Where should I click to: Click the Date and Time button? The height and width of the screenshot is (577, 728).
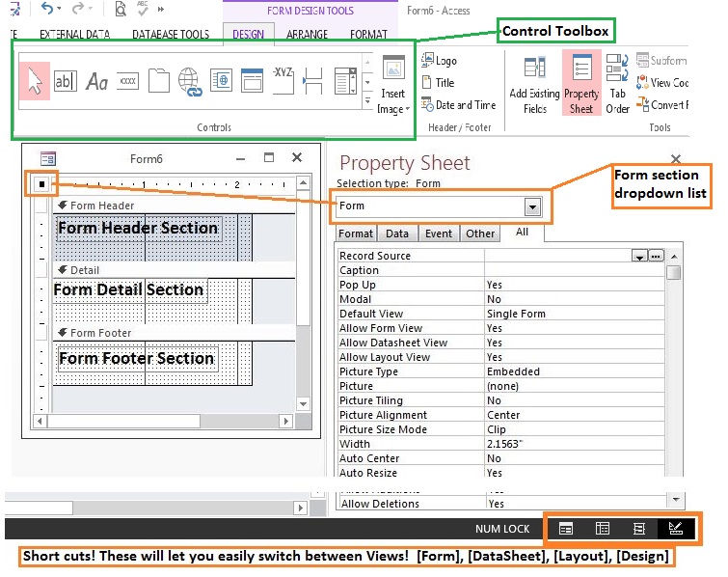pos(459,105)
